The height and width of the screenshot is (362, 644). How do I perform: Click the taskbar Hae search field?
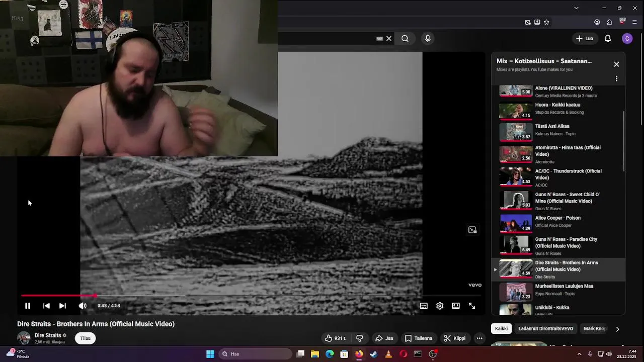point(256,354)
